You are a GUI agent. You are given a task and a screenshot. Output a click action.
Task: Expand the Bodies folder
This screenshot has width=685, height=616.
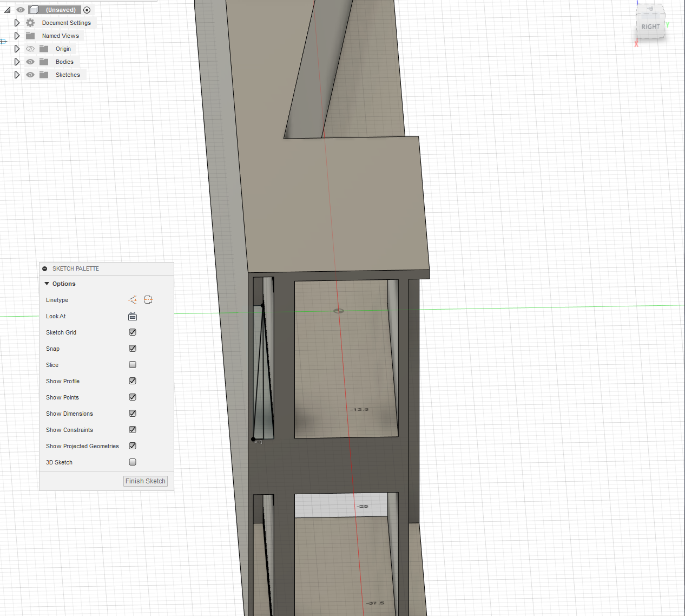(x=17, y=62)
